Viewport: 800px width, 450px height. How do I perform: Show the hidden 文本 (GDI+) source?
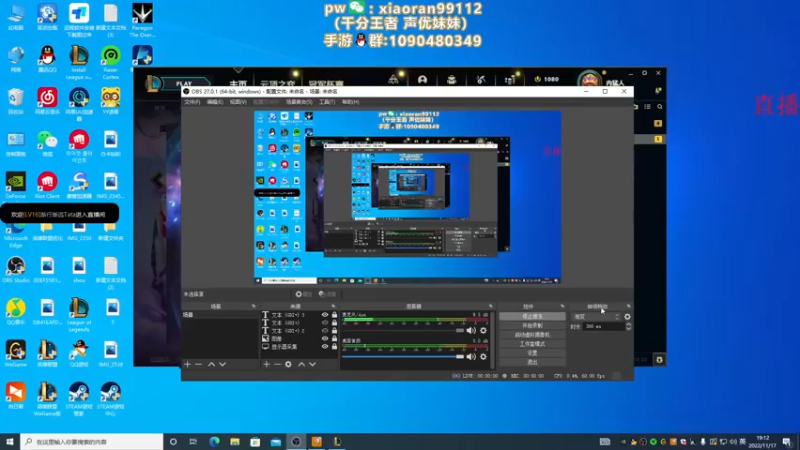[324, 323]
